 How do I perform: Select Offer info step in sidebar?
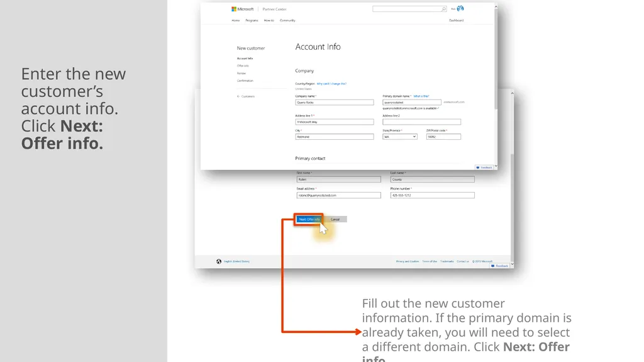243,66
